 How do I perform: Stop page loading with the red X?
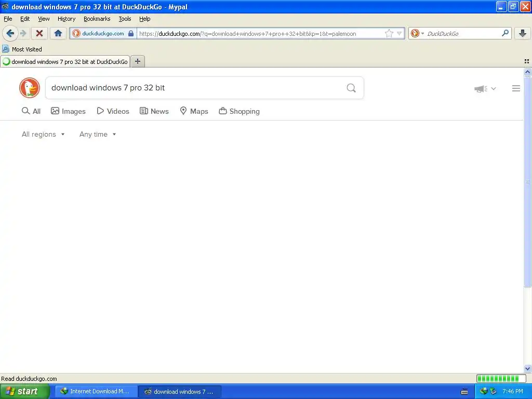39,33
